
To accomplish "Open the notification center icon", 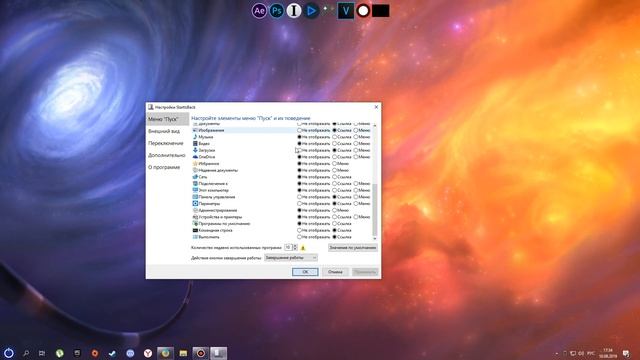I will 626,353.
